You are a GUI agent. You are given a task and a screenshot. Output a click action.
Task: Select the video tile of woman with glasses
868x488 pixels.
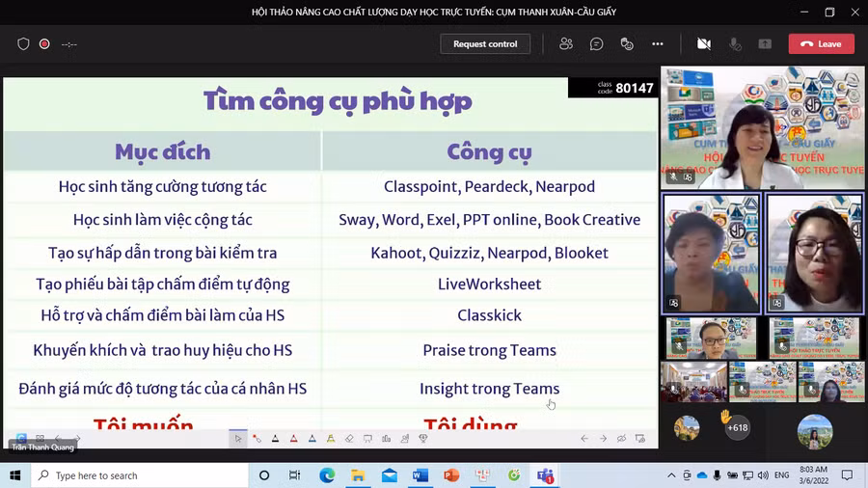point(814,253)
